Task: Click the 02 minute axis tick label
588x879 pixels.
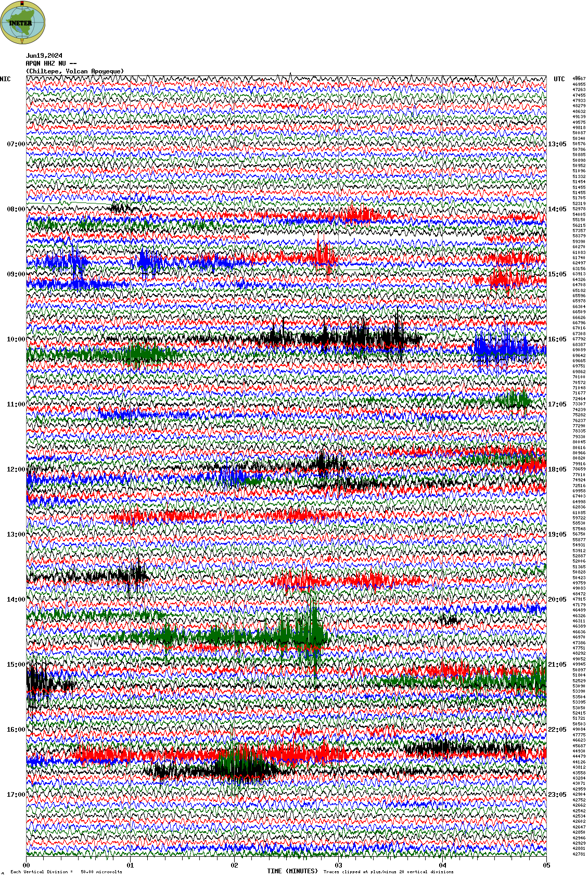Action: coord(234,865)
